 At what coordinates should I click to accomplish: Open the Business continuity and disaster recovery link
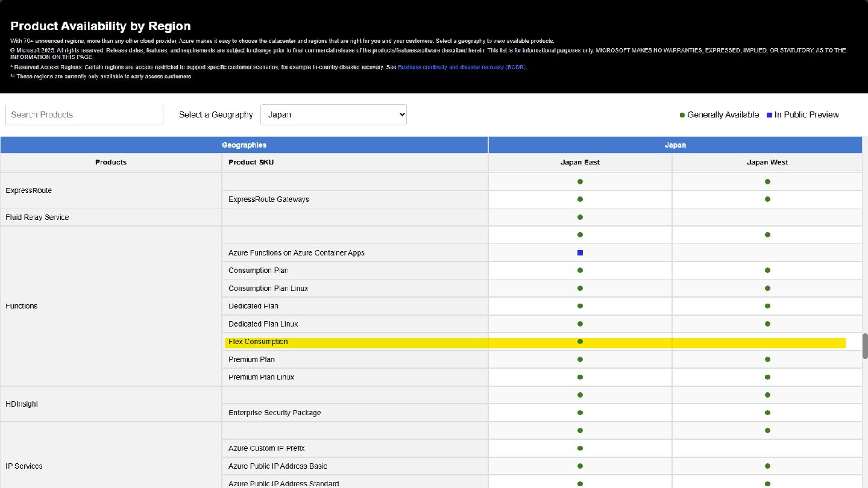[x=462, y=67]
